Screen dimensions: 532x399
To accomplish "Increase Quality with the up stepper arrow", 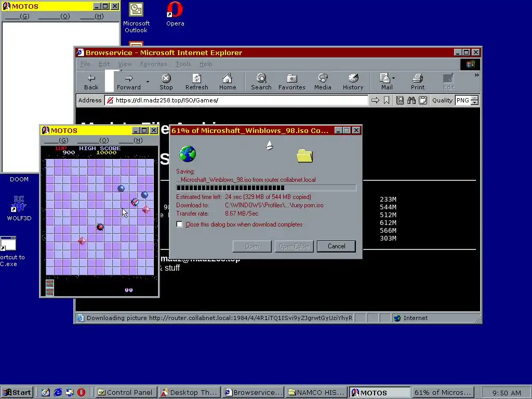I will click(475, 98).
